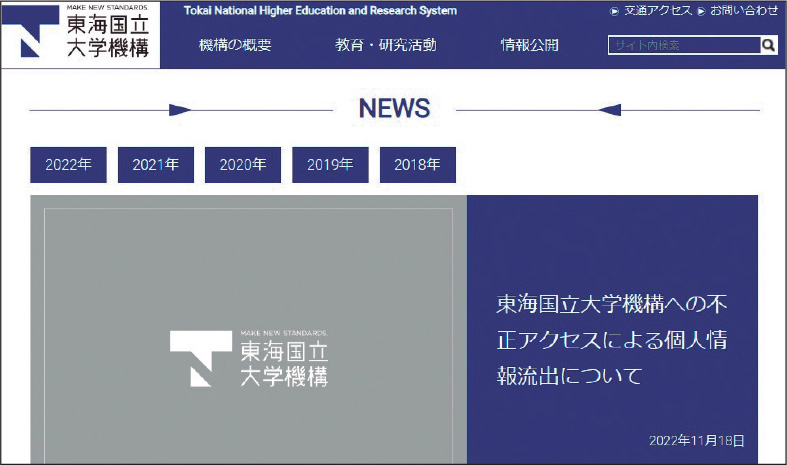The image size is (787, 465).
Task: Open the 交通アクセス link
Action: (658, 11)
